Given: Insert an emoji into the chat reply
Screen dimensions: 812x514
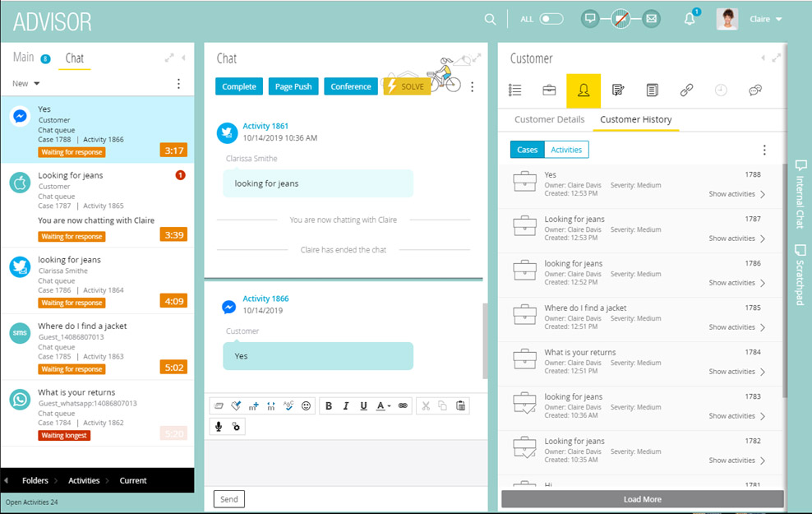Looking at the screenshot, I should [306, 405].
